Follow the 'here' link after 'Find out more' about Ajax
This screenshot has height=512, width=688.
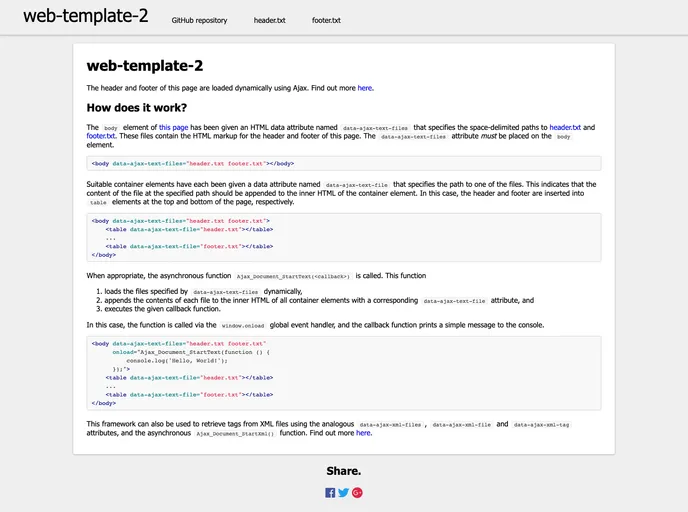click(365, 88)
